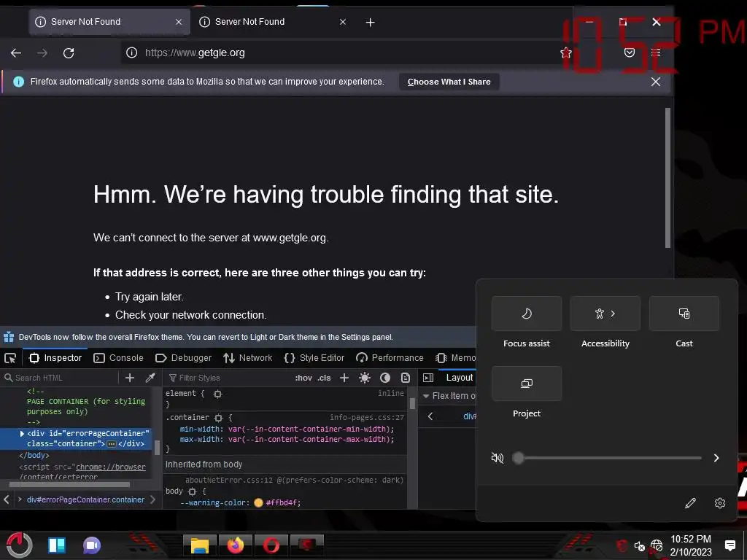The height and width of the screenshot is (560, 747).
Task: Create a new node with the plus icon
Action: coord(130,378)
